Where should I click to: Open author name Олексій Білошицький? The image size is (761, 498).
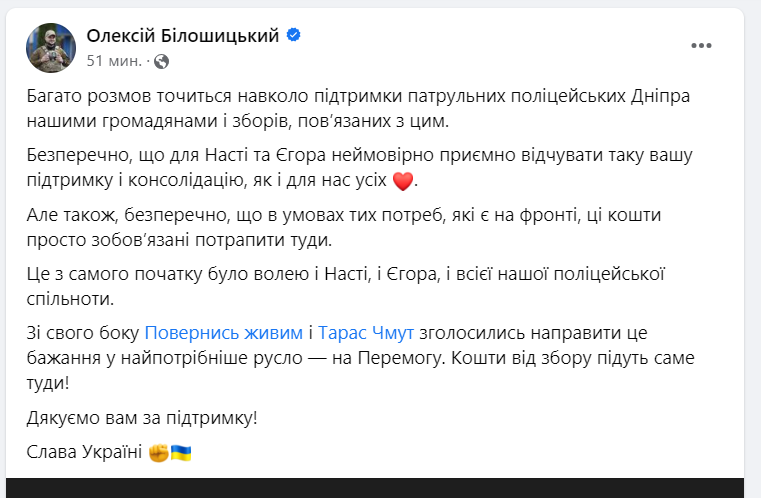[182, 35]
